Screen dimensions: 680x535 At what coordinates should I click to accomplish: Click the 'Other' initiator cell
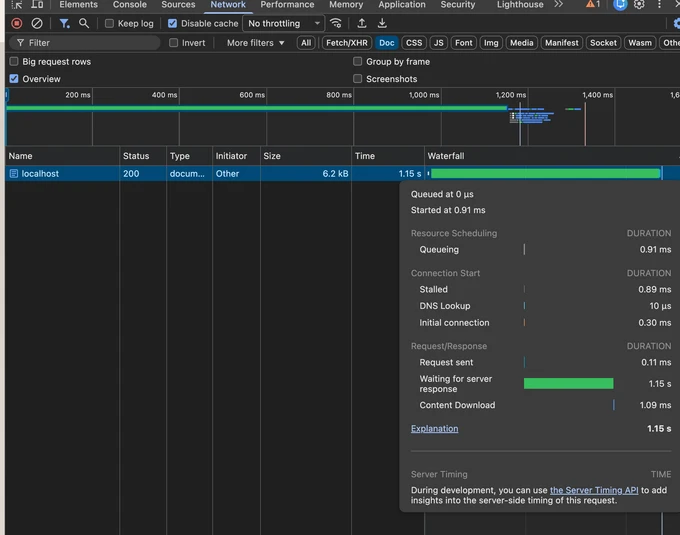click(236, 173)
